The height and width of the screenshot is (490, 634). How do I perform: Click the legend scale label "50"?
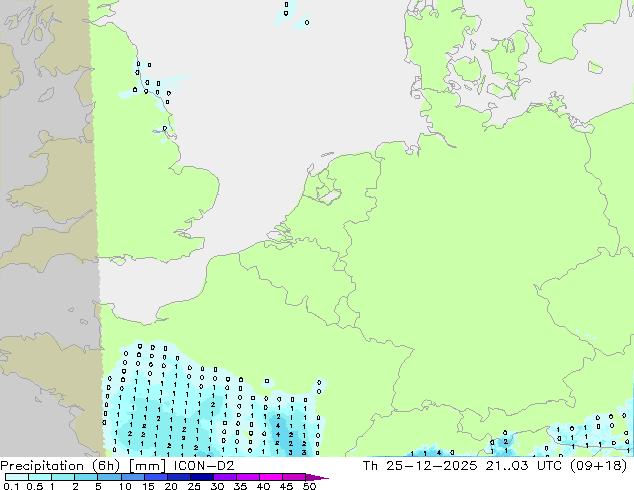[x=309, y=486]
